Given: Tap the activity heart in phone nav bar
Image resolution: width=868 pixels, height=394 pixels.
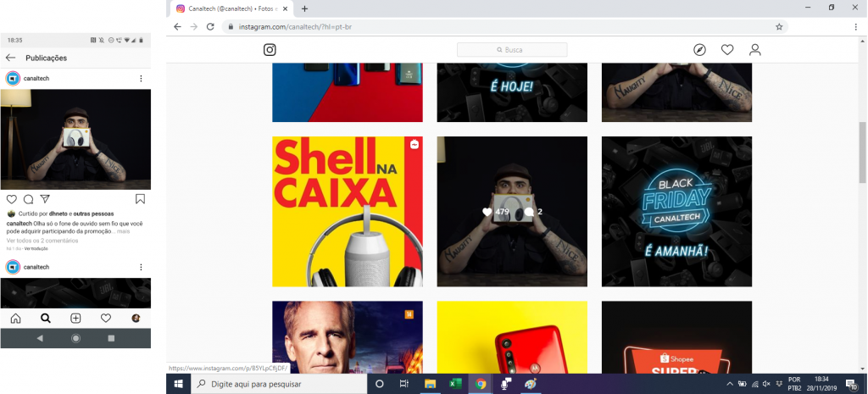Looking at the screenshot, I should [106, 319].
